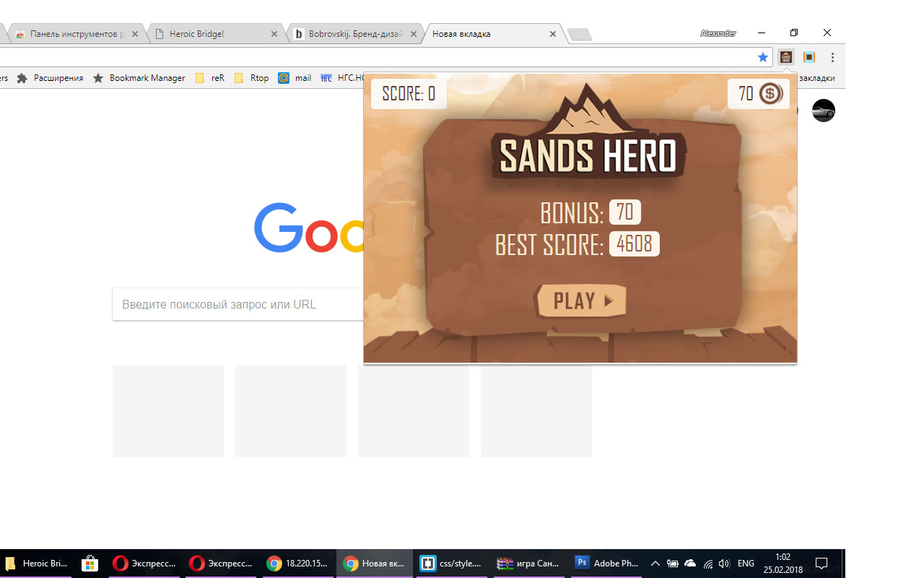Image resolution: width=924 pixels, height=578 pixels.
Task: Click the volume speaker icon in system tray
Action: (724, 564)
